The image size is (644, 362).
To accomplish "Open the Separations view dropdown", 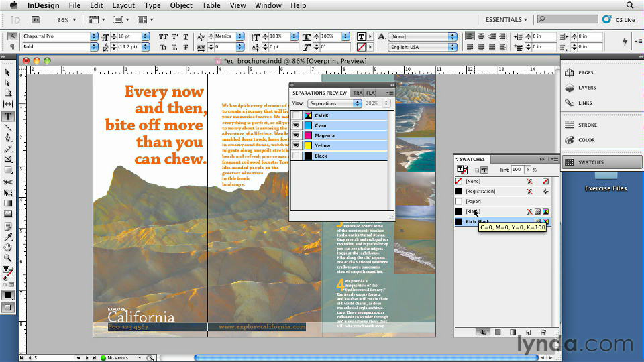I will [334, 103].
